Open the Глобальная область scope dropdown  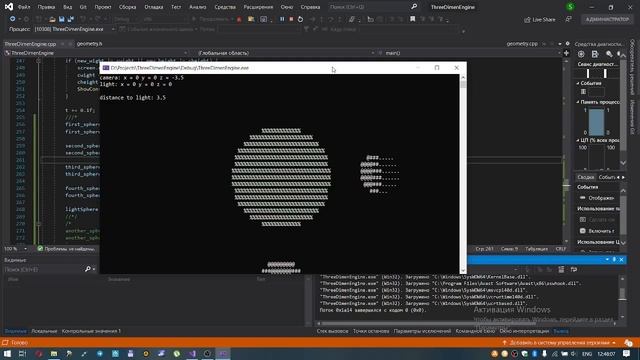point(286,53)
